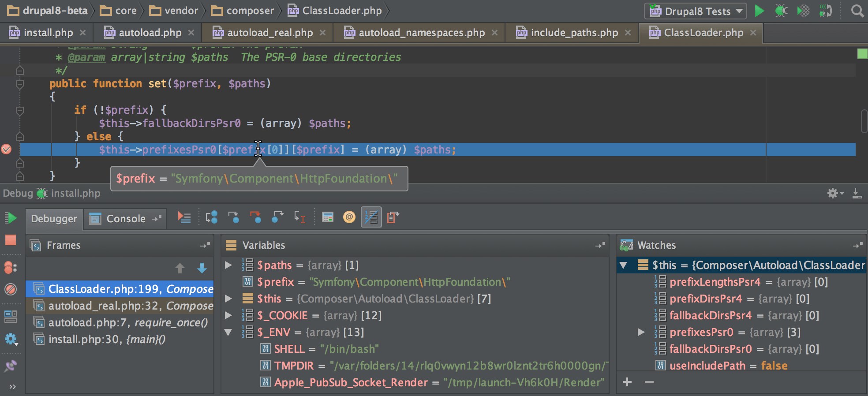Start debugging with the green bug icon
Screen dimensions: 868x396
(x=781, y=11)
